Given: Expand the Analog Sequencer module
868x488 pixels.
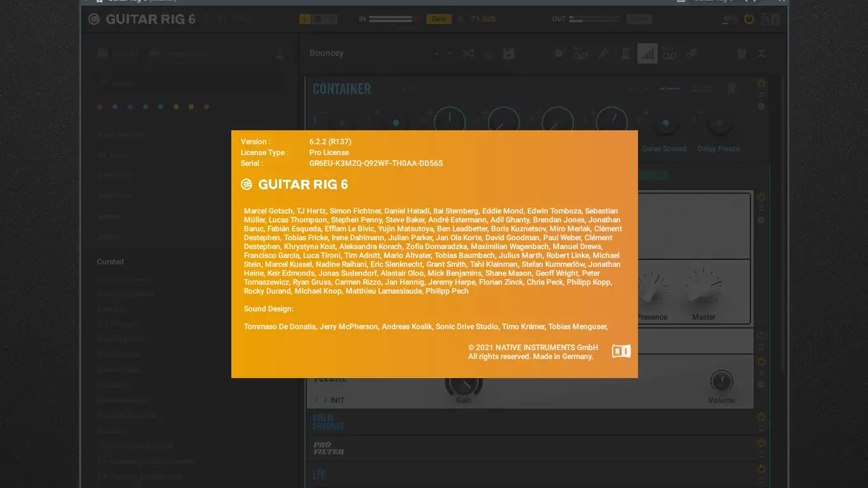Looking at the screenshot, I should [761, 428].
